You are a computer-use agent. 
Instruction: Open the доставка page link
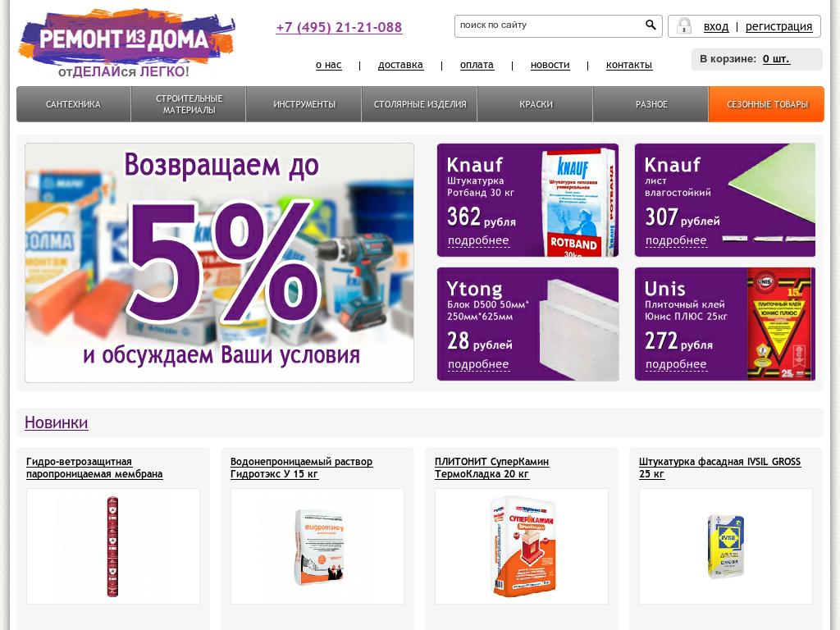(400, 65)
